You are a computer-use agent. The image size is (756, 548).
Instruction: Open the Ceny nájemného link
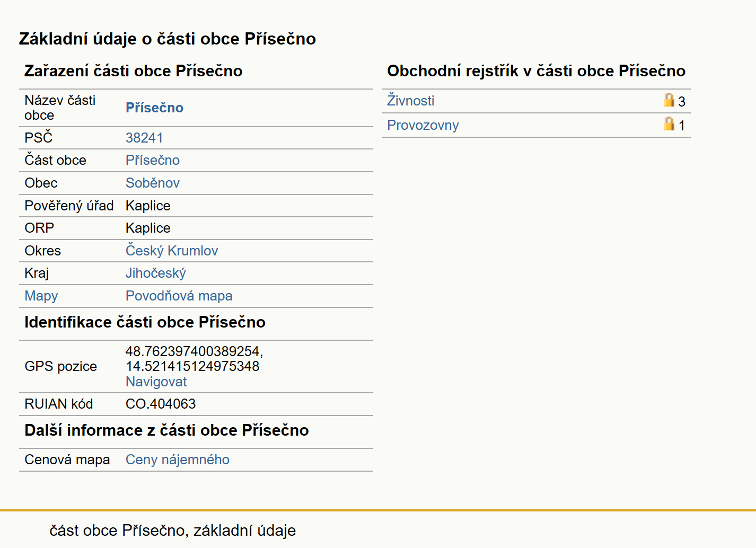178,459
